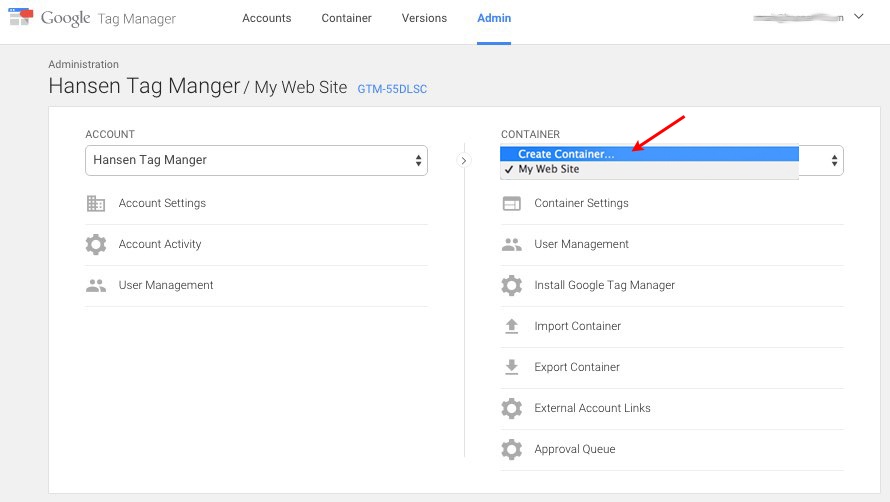Click the account User Management people icon
The height and width of the screenshot is (502, 890).
(x=96, y=286)
